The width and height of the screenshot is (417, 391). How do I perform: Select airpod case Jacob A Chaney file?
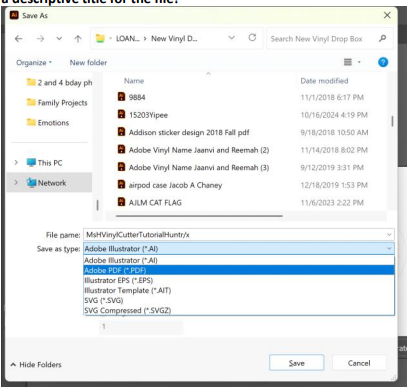pyautogui.click(x=175, y=185)
